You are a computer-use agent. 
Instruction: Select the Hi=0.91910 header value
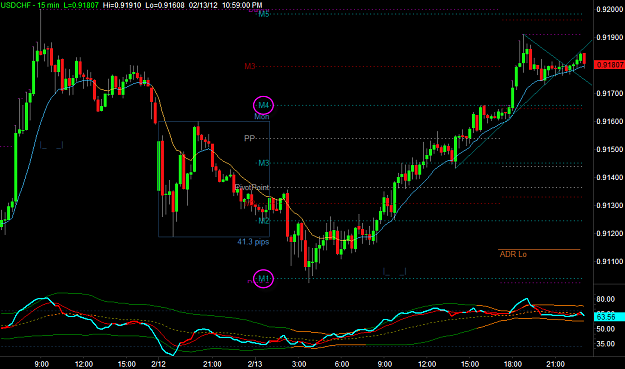pyautogui.click(x=121, y=5)
